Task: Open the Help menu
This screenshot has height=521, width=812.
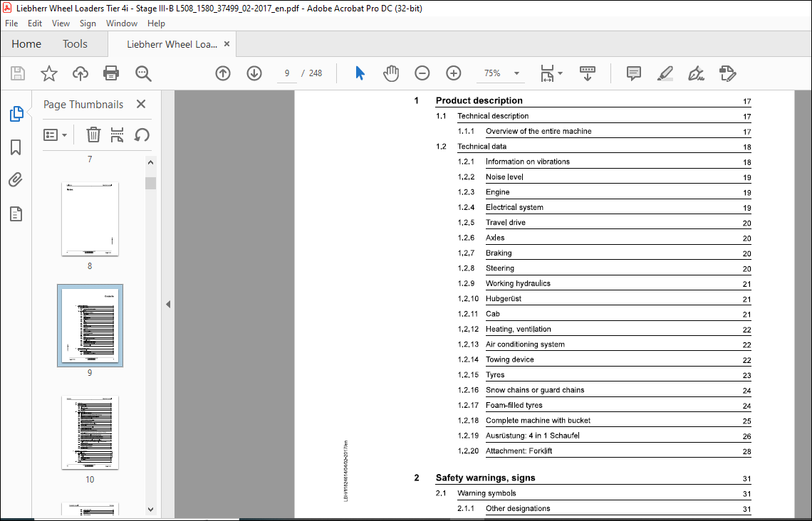Action: 156,23
